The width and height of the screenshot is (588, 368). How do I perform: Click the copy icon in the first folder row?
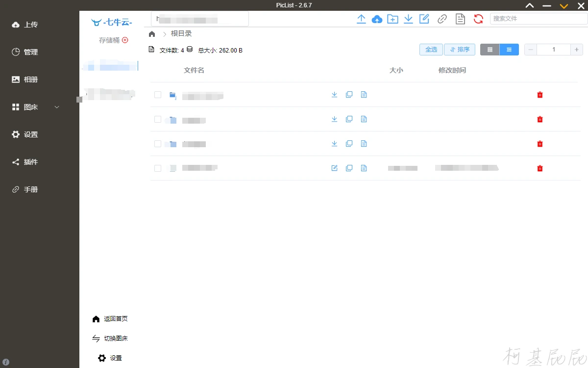click(349, 95)
